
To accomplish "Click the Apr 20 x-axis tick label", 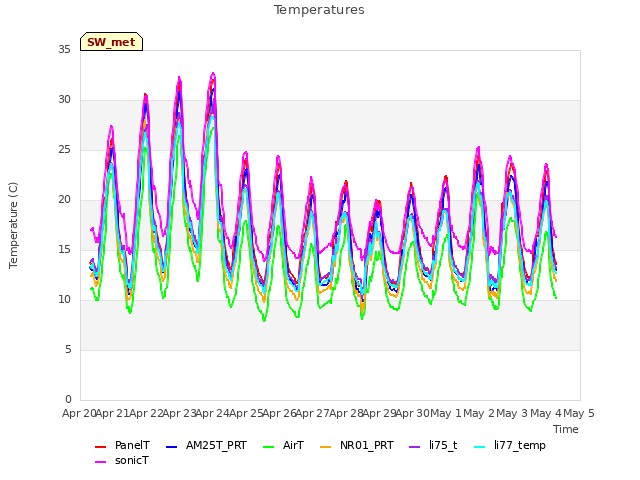I will click(x=79, y=413).
